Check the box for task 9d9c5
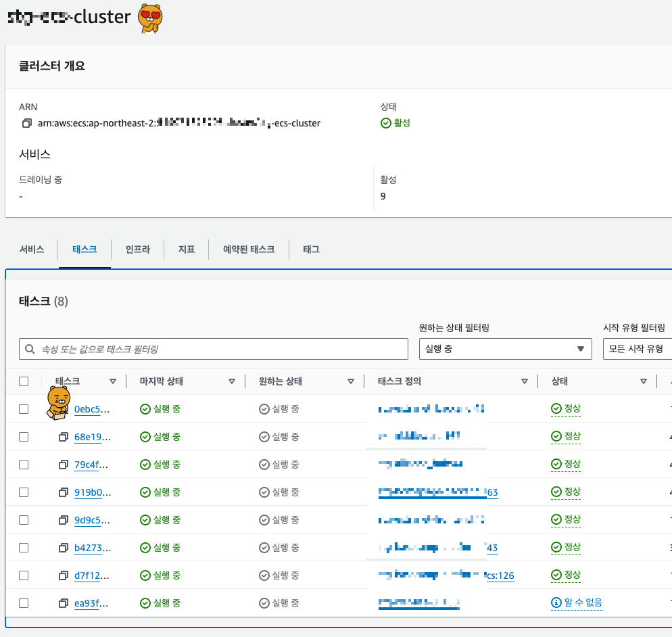Viewport: 672px width, 637px height. [24, 520]
